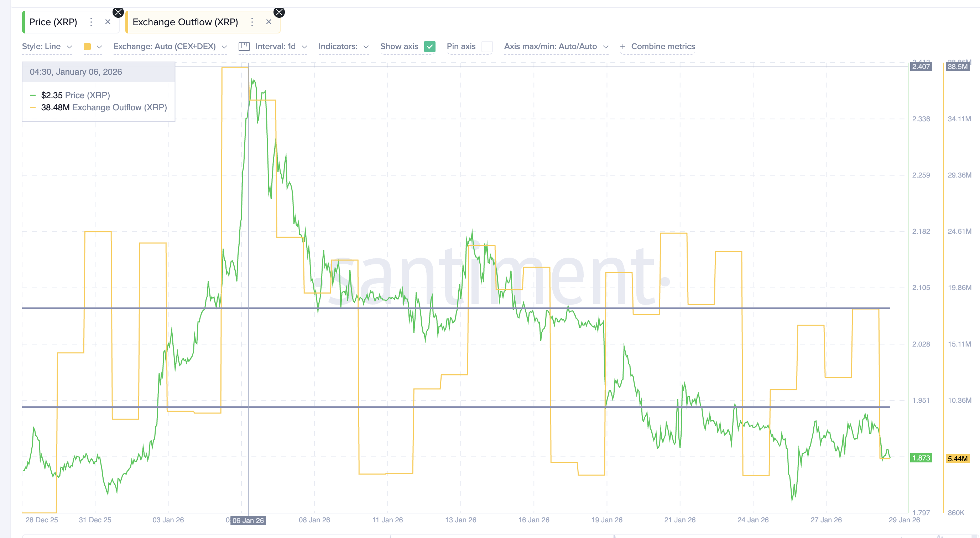Click the black X badge above Price (XRP)
Image resolution: width=980 pixels, height=538 pixels.
[x=118, y=12]
